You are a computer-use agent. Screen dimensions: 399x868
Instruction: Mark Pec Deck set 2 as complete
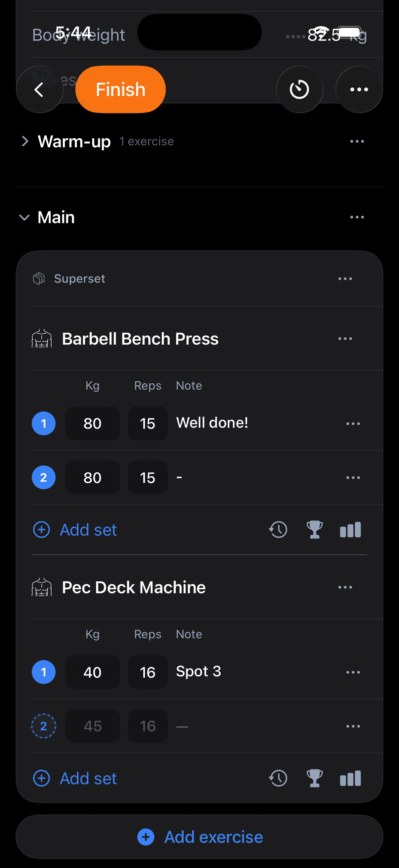click(43, 726)
